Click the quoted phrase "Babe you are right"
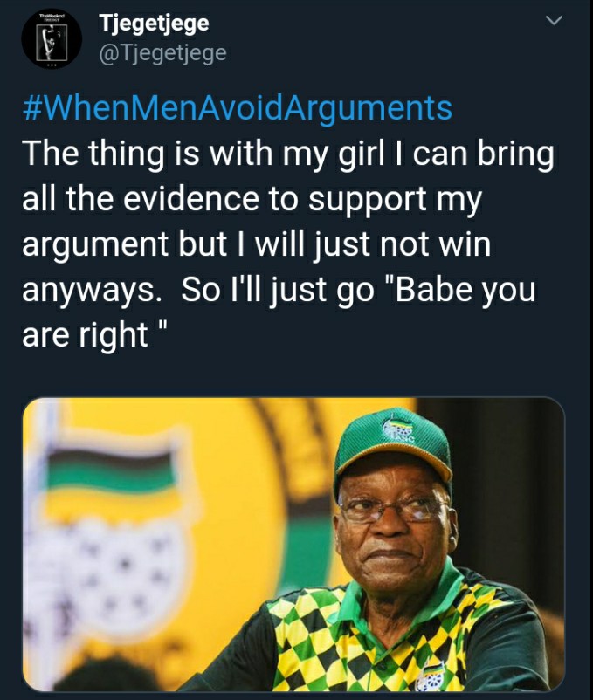 click(x=279, y=312)
